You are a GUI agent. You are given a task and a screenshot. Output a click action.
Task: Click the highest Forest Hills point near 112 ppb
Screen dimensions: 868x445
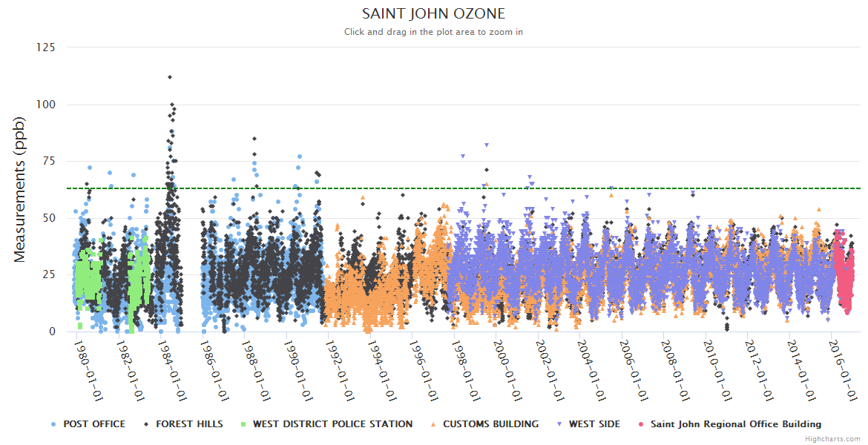click(170, 77)
